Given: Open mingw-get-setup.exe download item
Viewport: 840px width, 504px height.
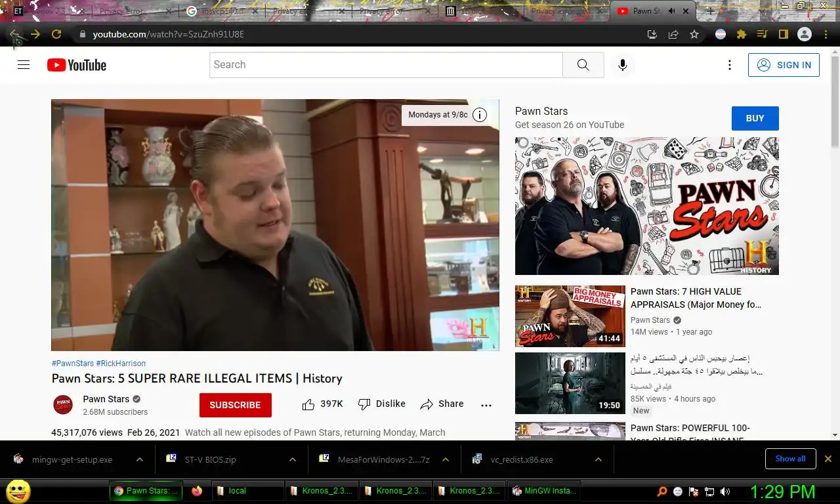Looking at the screenshot, I should tap(72, 460).
